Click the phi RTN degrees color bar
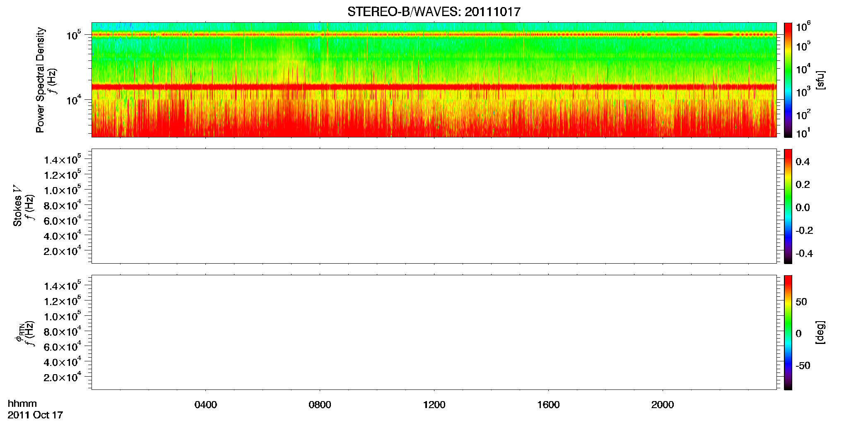This screenshot has width=868, height=447. tap(788, 332)
